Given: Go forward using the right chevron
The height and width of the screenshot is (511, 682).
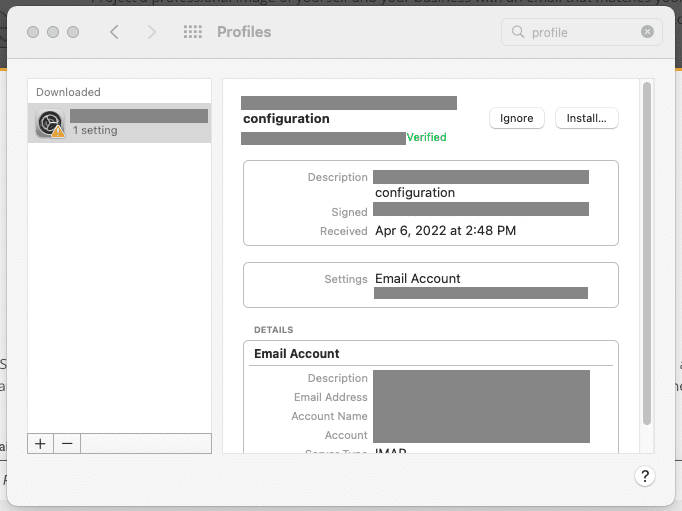Looking at the screenshot, I should click(152, 32).
